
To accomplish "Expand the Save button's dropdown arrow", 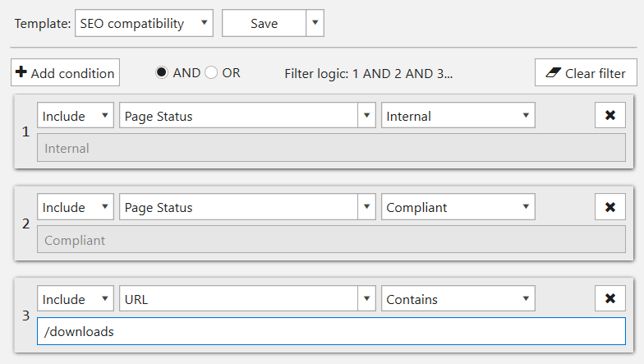I will tap(315, 23).
